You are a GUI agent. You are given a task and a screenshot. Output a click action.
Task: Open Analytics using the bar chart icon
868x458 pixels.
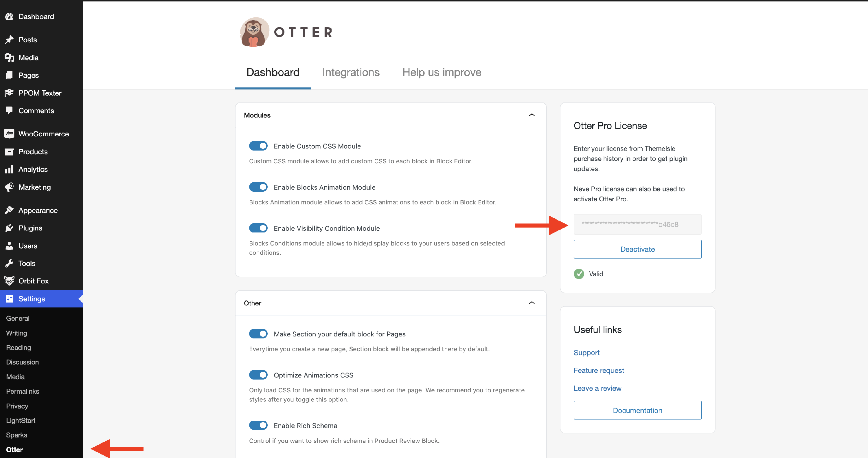(x=9, y=169)
